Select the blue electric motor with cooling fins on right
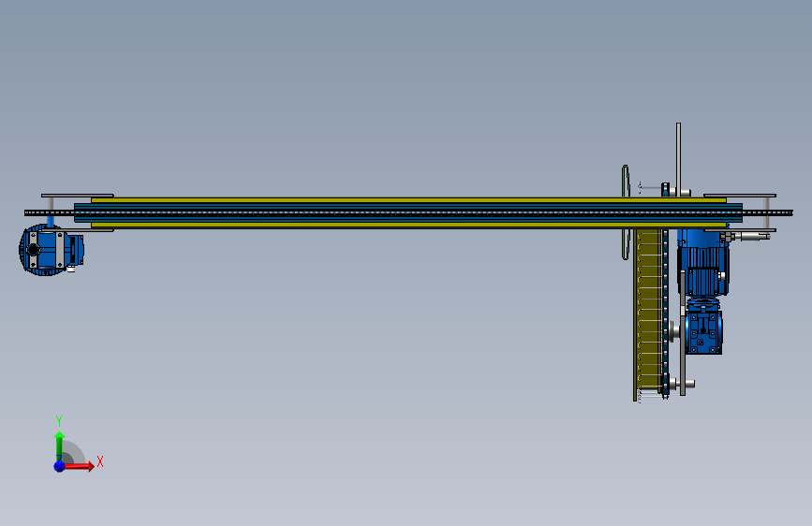 point(703,263)
